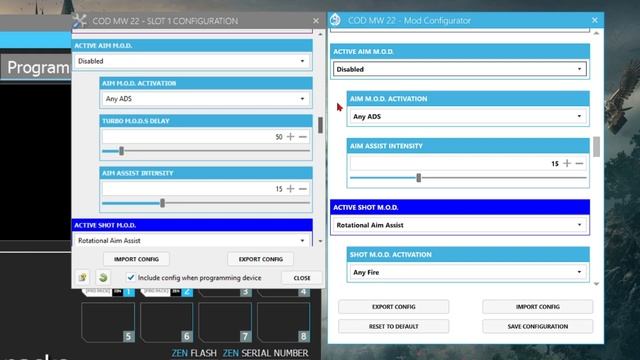Click the green refresh icon in Slot 1 Configuration
This screenshot has width=640, height=360.
coord(103,278)
